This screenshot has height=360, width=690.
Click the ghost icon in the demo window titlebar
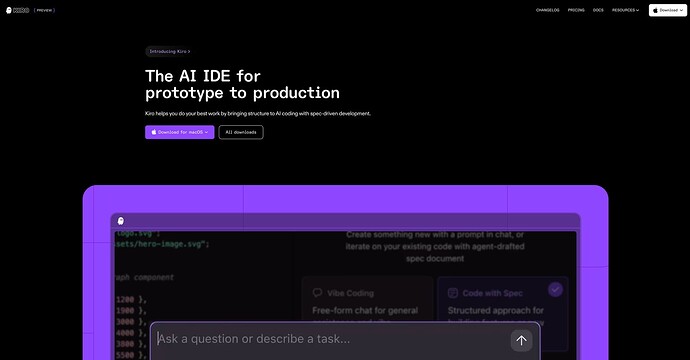(121, 221)
